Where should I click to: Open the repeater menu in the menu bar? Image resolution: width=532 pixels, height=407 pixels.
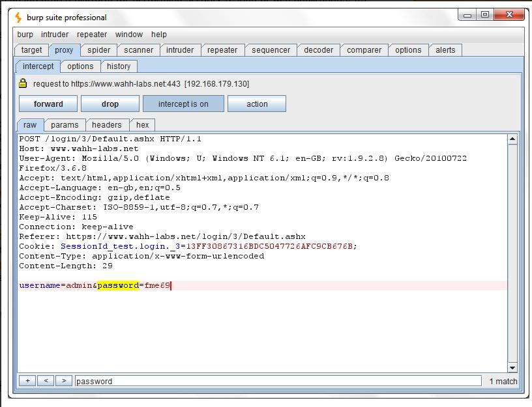[92, 35]
